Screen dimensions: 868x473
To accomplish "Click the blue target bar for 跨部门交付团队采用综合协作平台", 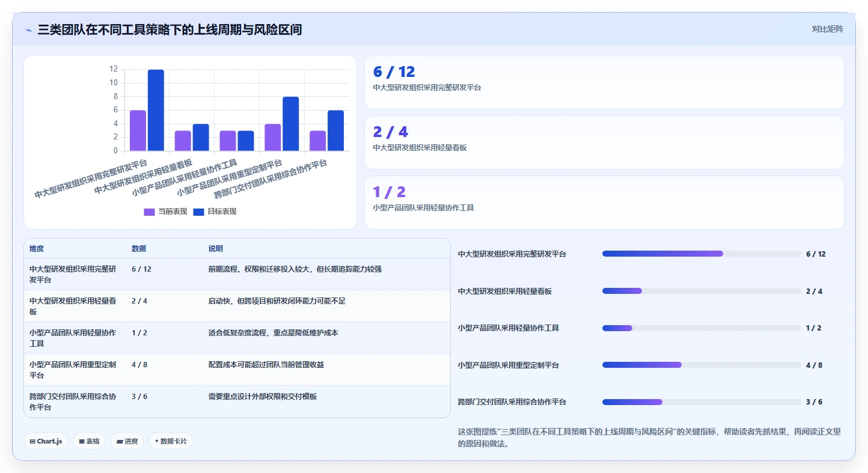I will tap(335, 130).
